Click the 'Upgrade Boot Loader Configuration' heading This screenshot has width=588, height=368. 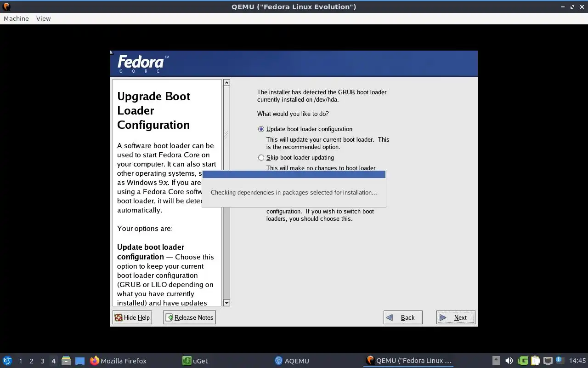pos(153,110)
